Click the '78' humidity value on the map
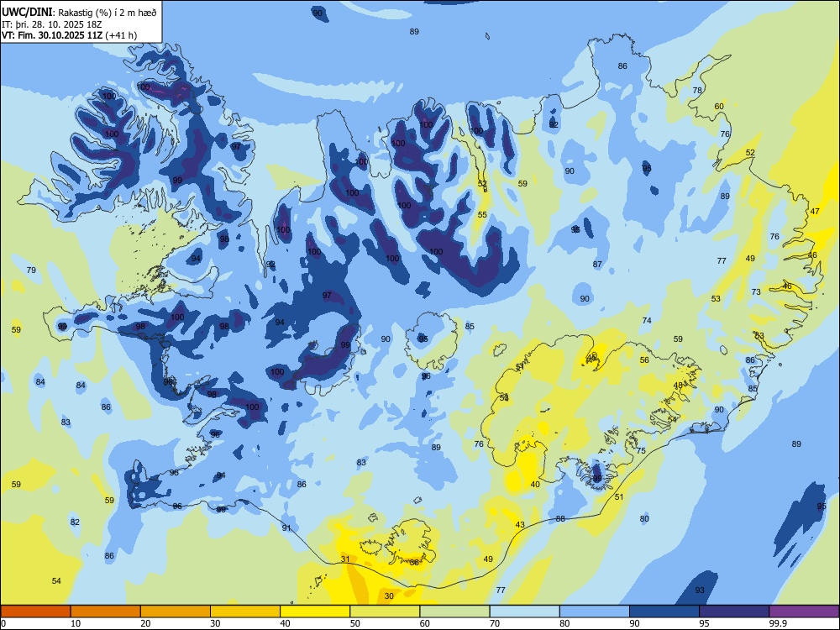Viewport: 840px width, 630px height. (697, 90)
